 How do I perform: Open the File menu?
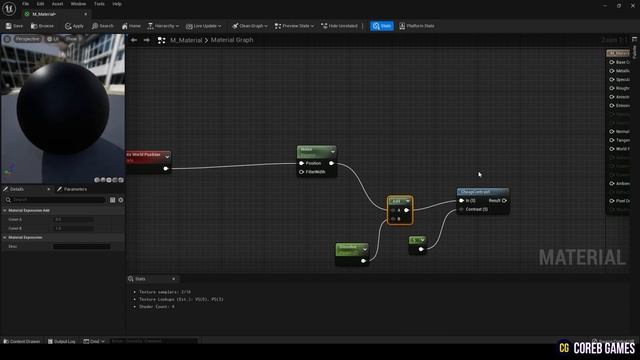point(25,4)
